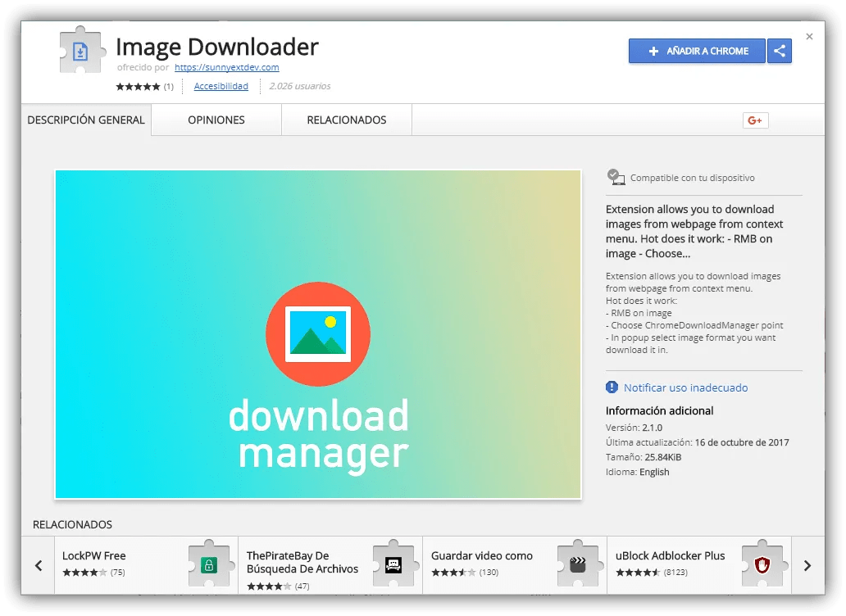Click the compatible device checkmark icon
The height and width of the screenshot is (616, 846).
[x=615, y=174]
